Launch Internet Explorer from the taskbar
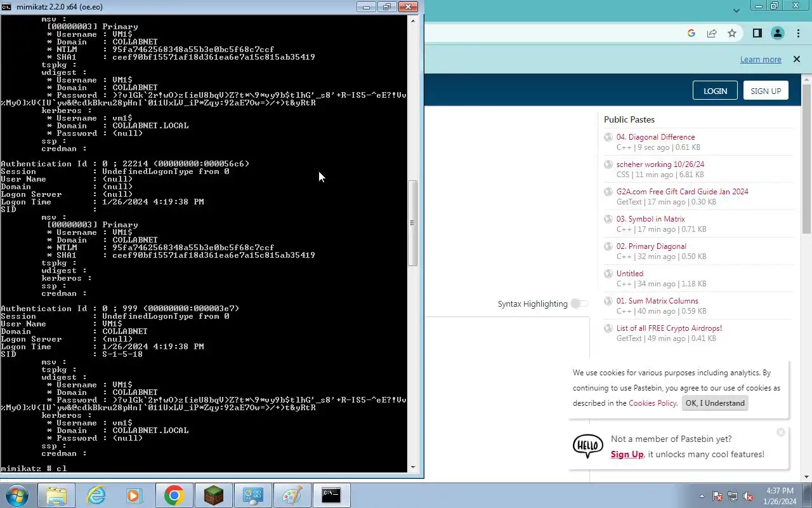The image size is (812, 508). click(x=96, y=495)
